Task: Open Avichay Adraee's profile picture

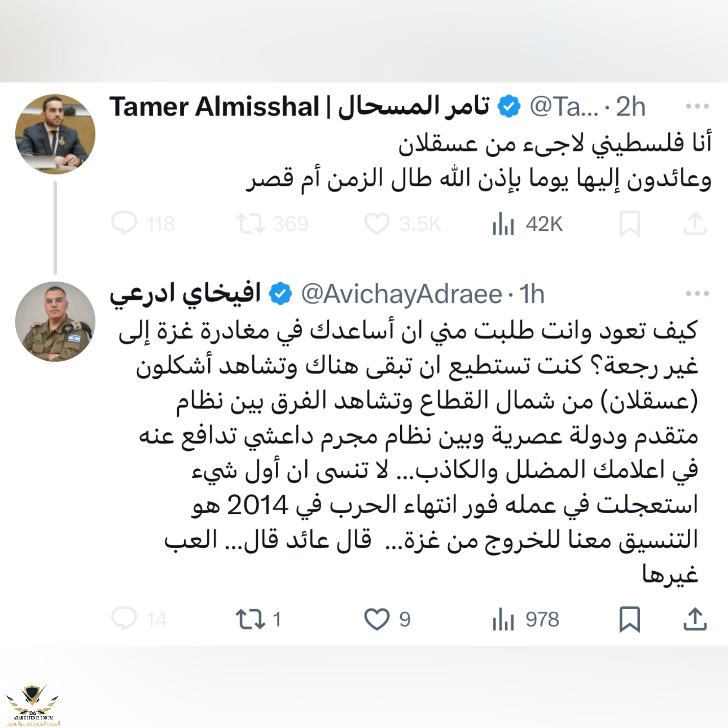Action: pos(55,321)
